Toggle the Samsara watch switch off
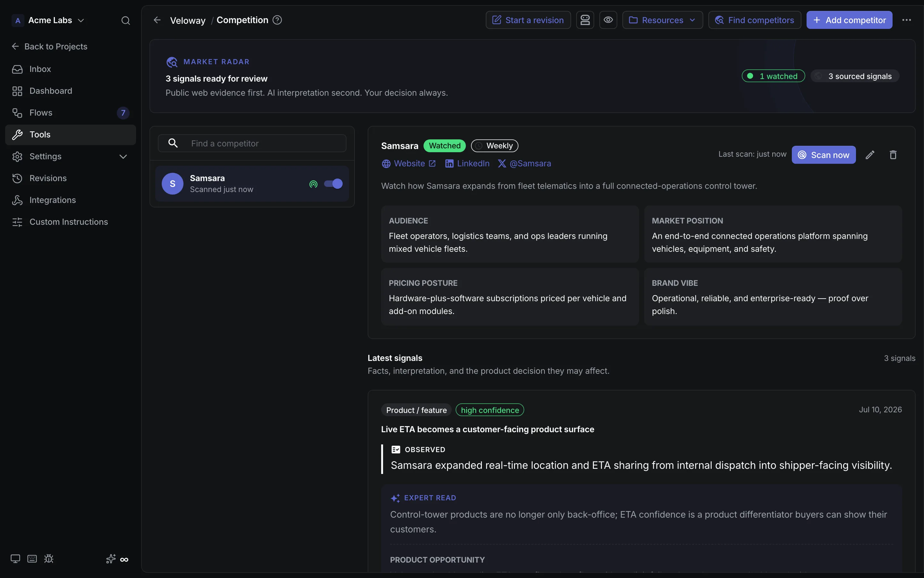 coord(333,184)
